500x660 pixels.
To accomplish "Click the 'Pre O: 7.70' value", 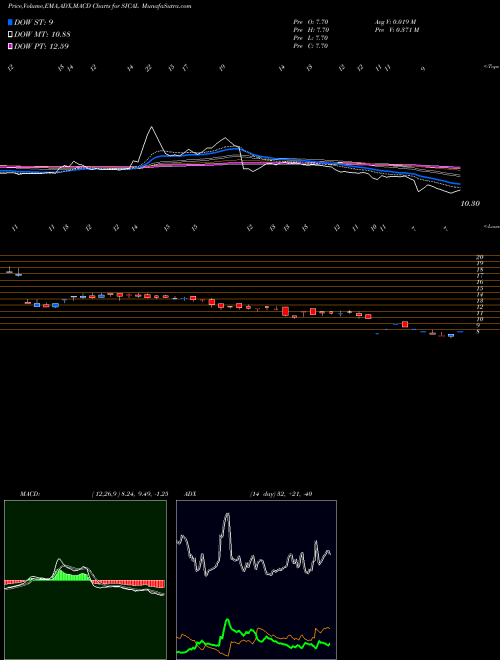I will tap(311, 22).
